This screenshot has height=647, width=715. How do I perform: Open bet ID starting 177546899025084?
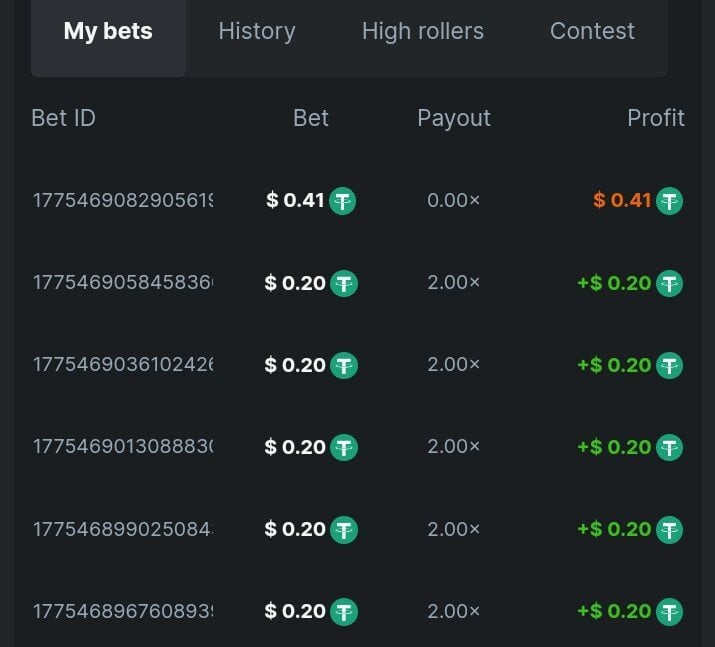click(x=123, y=529)
